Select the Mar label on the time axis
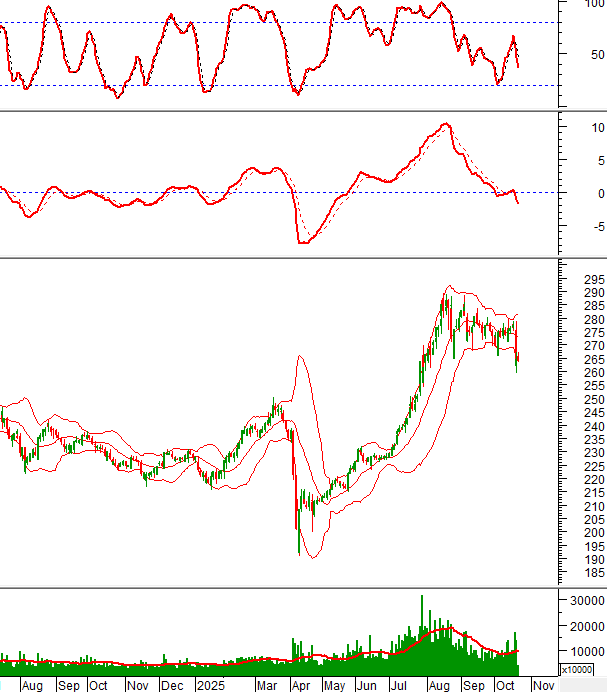The height and width of the screenshot is (692, 607). (267, 685)
